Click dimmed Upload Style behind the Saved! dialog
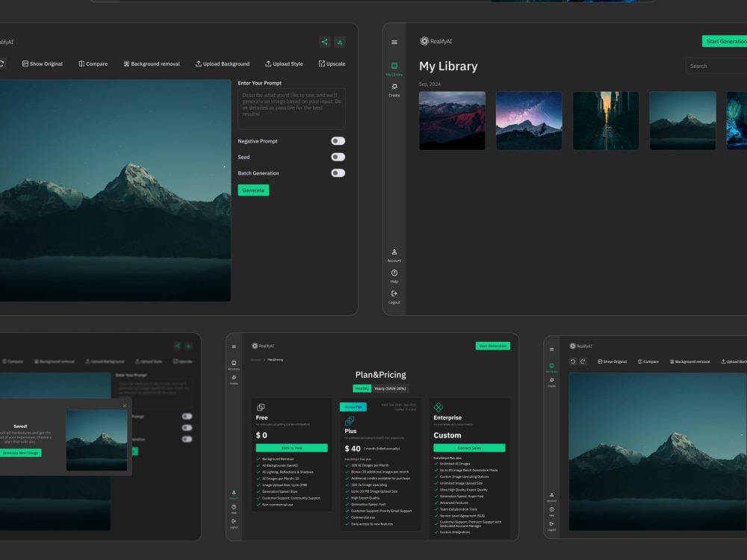This screenshot has height=560, width=747. [149, 361]
